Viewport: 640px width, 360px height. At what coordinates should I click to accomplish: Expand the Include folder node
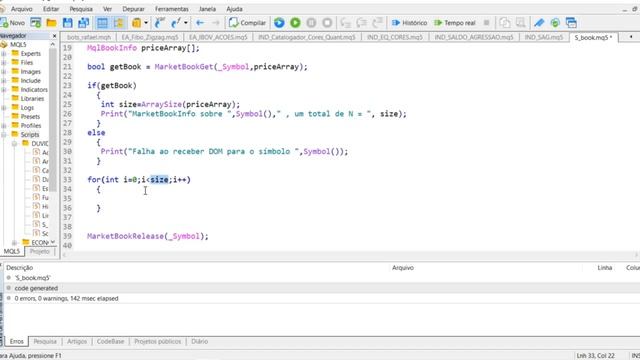tap(4, 80)
